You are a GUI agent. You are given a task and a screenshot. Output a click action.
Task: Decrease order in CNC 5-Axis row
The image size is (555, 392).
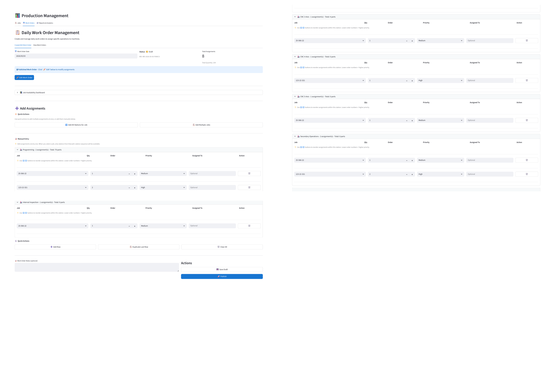pyautogui.click(x=407, y=121)
